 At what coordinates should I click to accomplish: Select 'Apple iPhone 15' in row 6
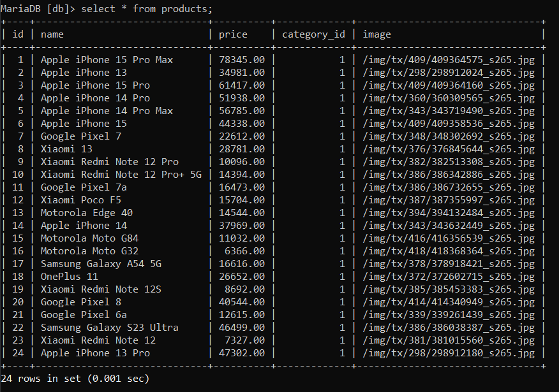[x=84, y=124]
